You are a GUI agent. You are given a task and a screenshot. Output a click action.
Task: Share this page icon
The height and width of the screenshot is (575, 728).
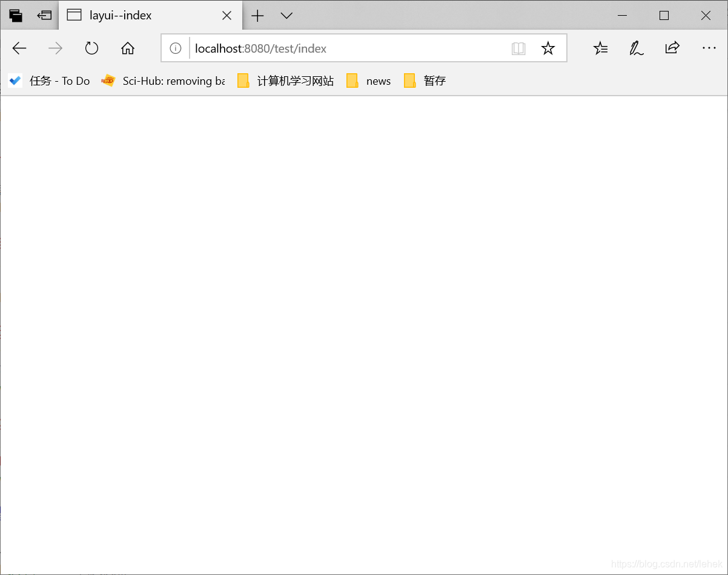tap(672, 48)
